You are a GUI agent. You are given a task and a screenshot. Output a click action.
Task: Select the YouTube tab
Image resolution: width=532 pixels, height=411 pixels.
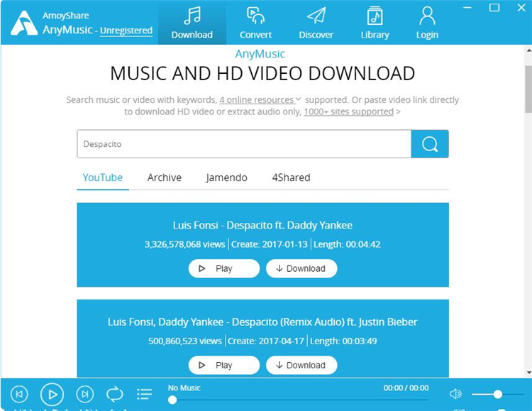point(102,177)
